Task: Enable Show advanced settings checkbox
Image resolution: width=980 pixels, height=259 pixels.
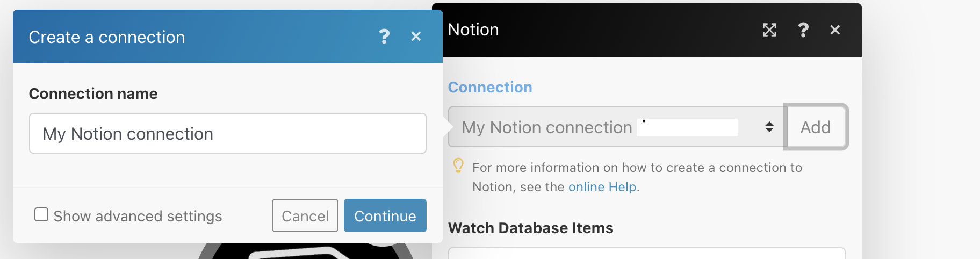Action: click(41, 214)
